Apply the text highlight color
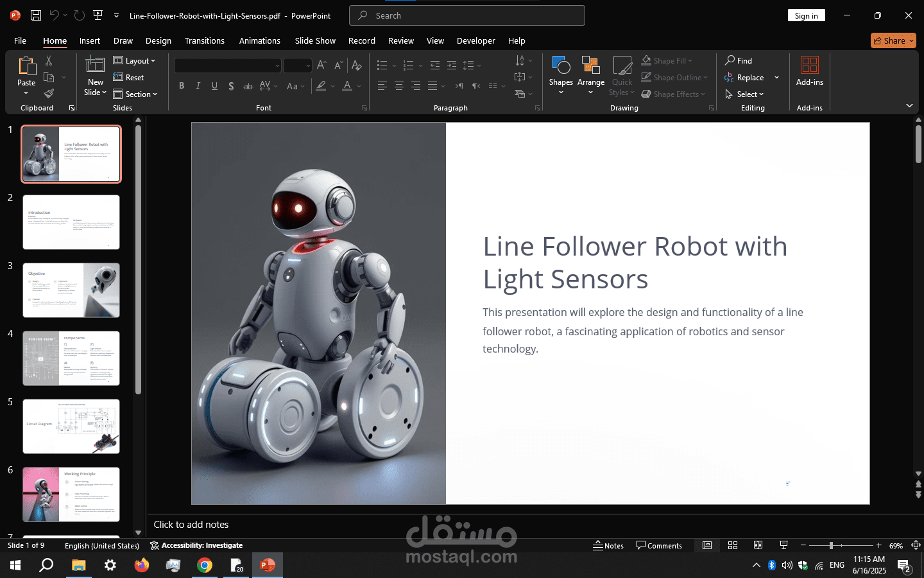Viewport: 924px width, 578px height. (x=321, y=86)
